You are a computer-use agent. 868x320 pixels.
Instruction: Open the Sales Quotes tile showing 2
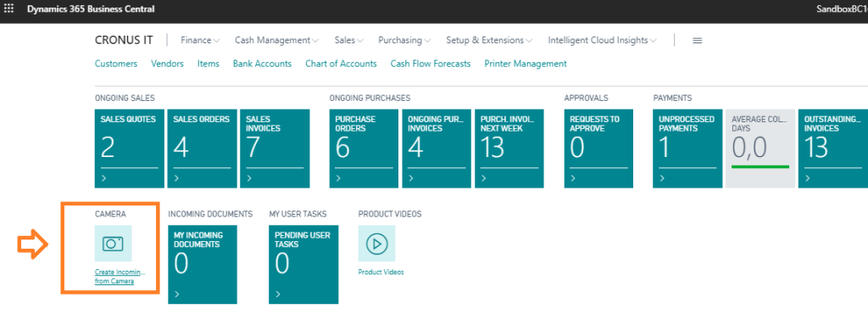point(130,149)
